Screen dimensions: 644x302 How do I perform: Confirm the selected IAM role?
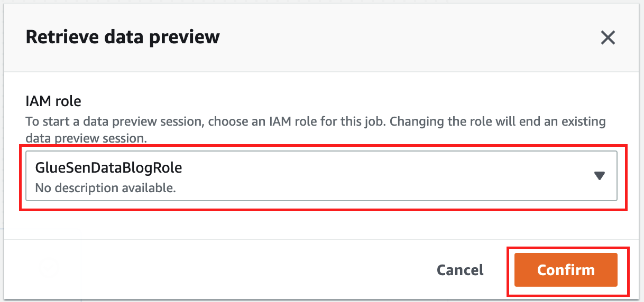565,270
